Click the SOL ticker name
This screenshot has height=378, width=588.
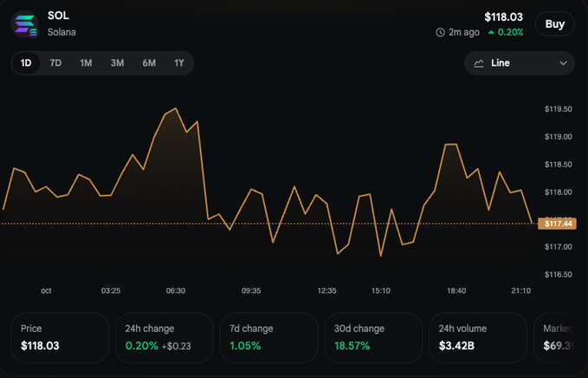[x=58, y=16]
